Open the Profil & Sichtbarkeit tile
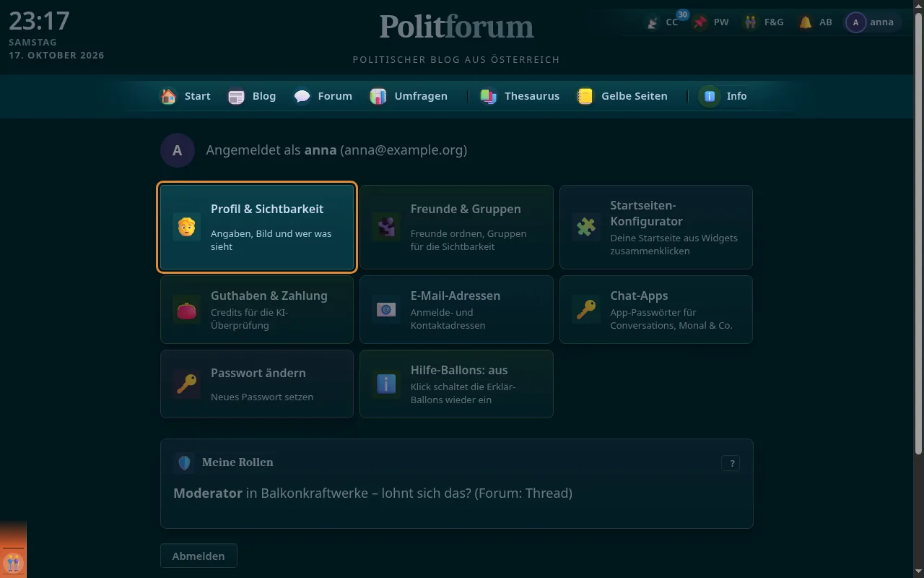The image size is (924, 578). 257,227
